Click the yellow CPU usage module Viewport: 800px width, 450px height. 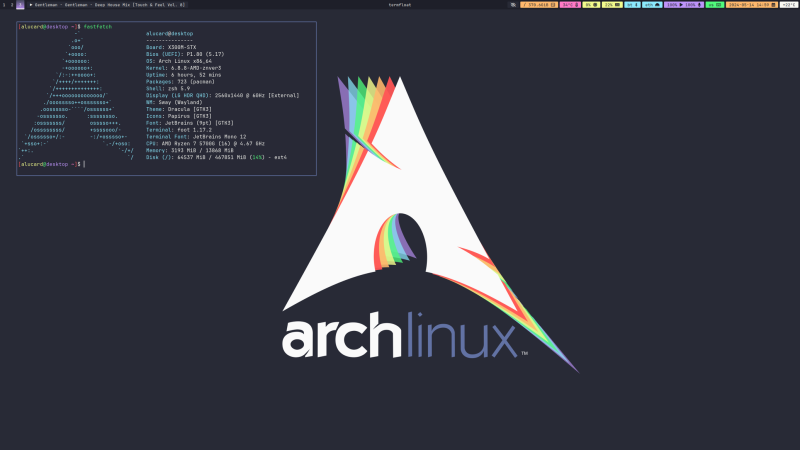(x=591, y=5)
